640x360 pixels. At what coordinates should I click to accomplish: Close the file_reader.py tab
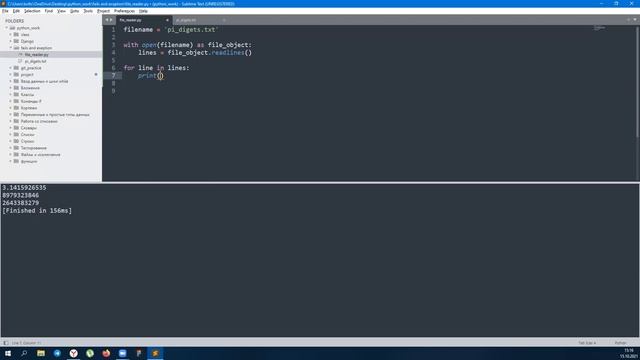[x=167, y=20]
